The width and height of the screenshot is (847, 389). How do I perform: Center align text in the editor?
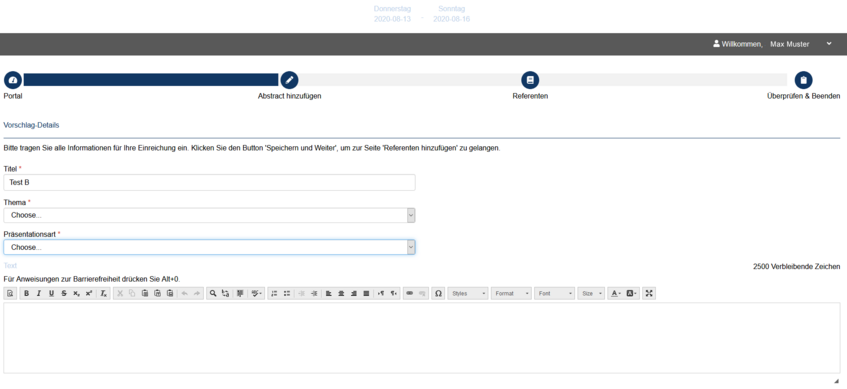(x=341, y=293)
